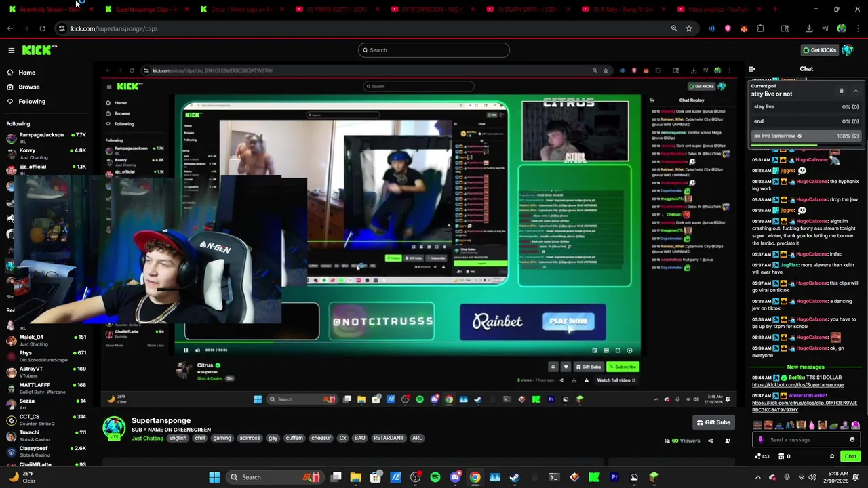Go to Home in the sidebar
This screenshot has height=488, width=868.
pos(20,73)
